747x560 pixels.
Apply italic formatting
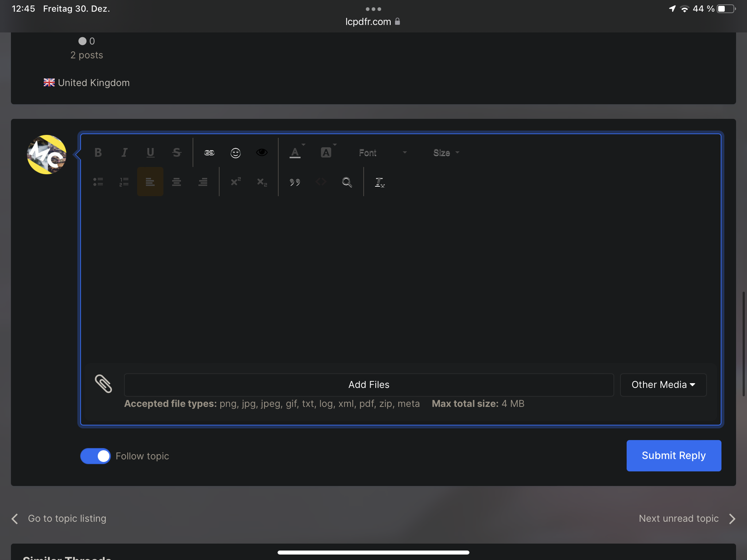pyautogui.click(x=124, y=152)
